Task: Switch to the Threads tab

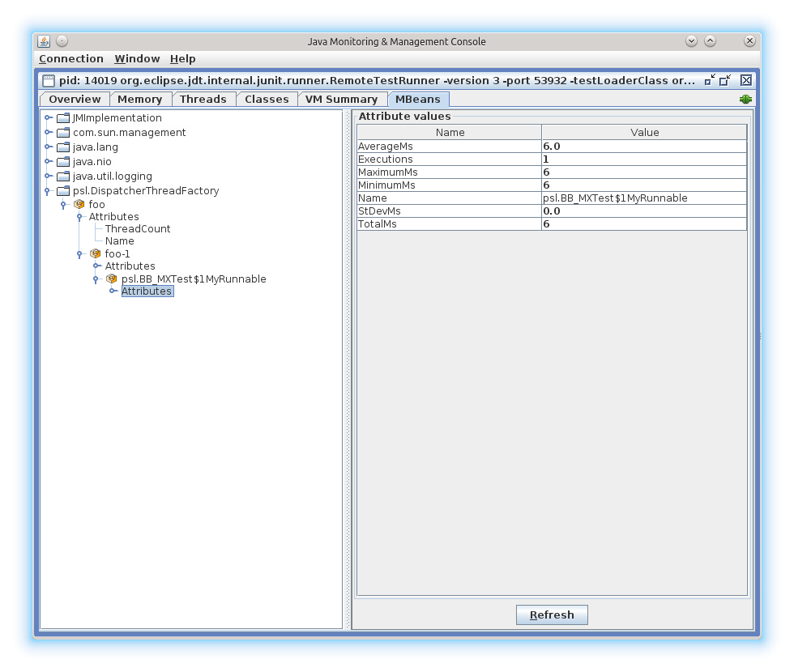Action: click(203, 100)
